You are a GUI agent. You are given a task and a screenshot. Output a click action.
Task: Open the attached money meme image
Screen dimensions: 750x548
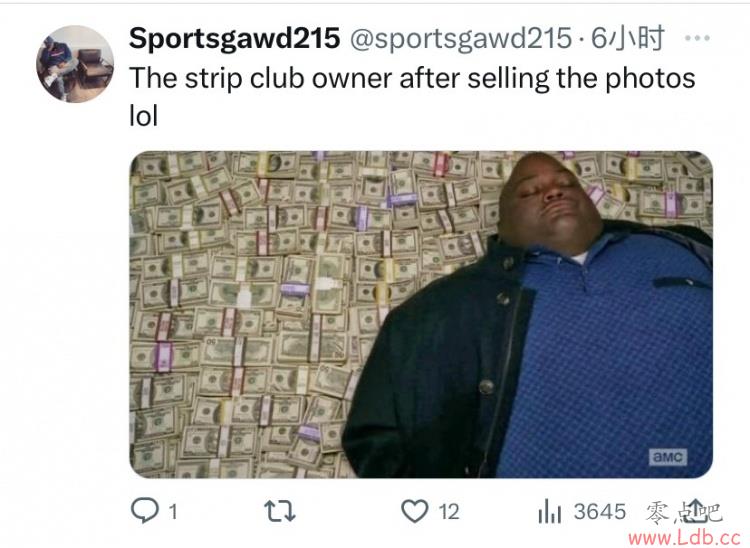coord(421,314)
